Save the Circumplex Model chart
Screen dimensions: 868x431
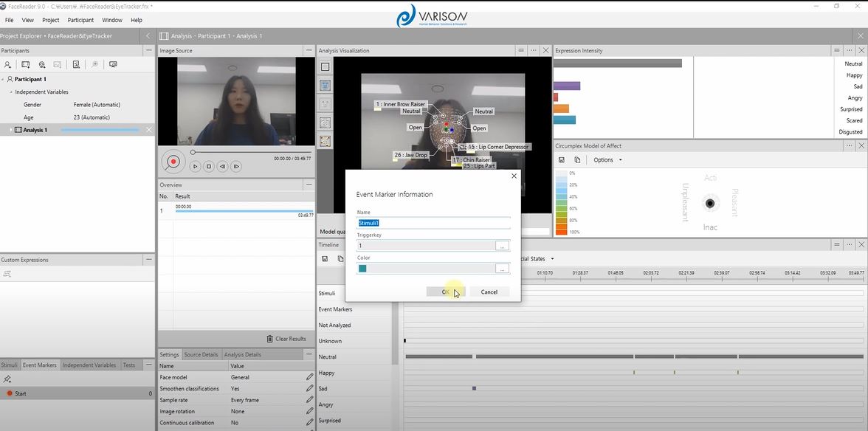[561, 160]
